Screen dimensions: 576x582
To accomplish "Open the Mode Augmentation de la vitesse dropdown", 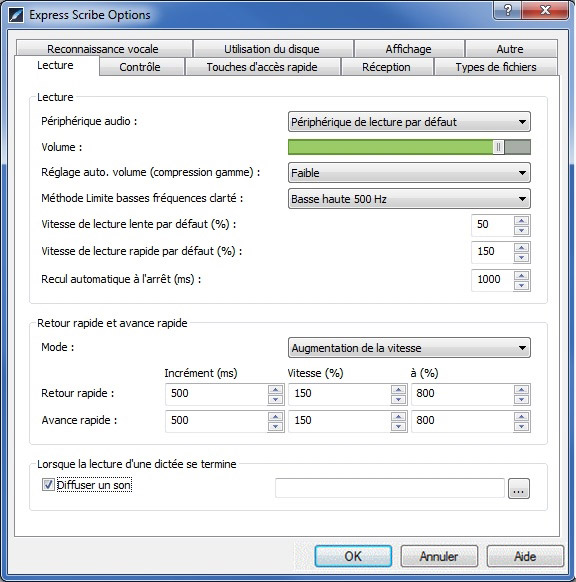I will (x=409, y=348).
